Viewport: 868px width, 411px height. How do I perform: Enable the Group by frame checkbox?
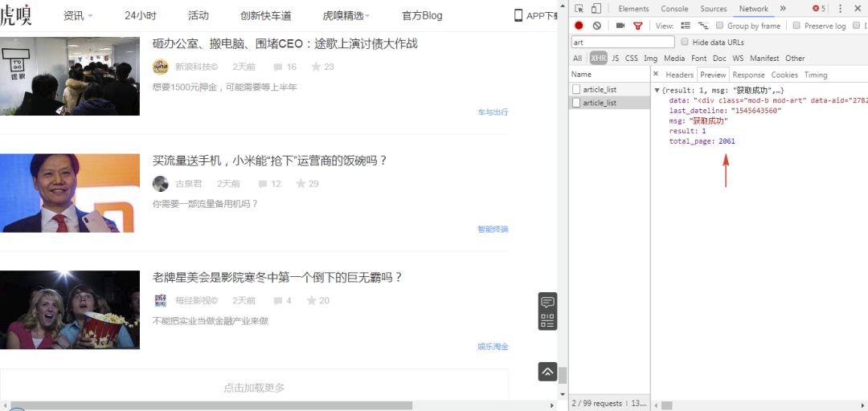pyautogui.click(x=720, y=26)
